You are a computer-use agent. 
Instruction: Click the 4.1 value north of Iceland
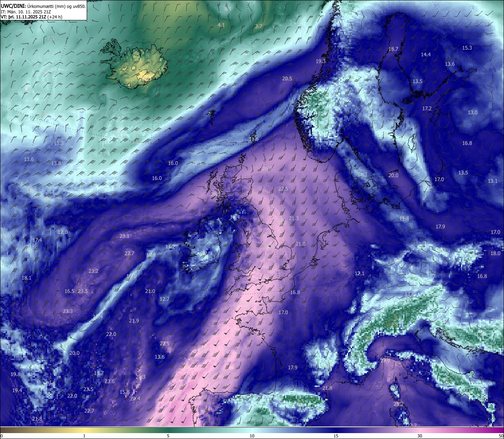(221, 25)
